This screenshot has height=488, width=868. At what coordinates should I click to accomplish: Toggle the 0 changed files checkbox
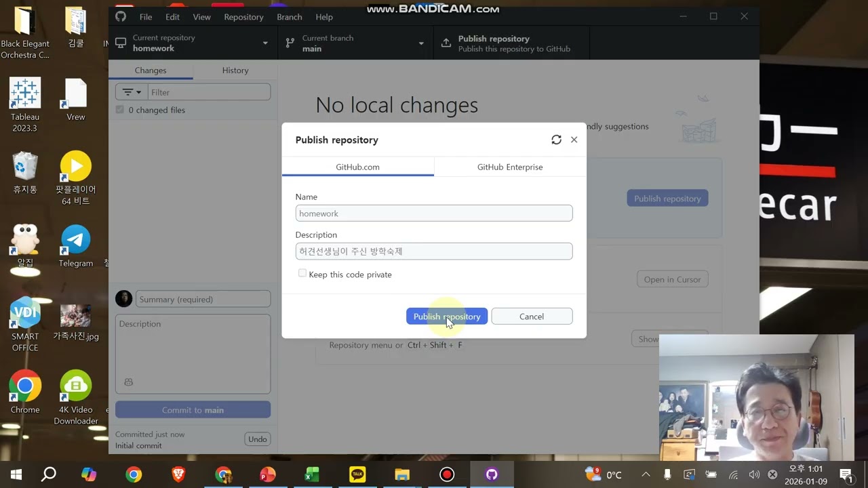120,110
